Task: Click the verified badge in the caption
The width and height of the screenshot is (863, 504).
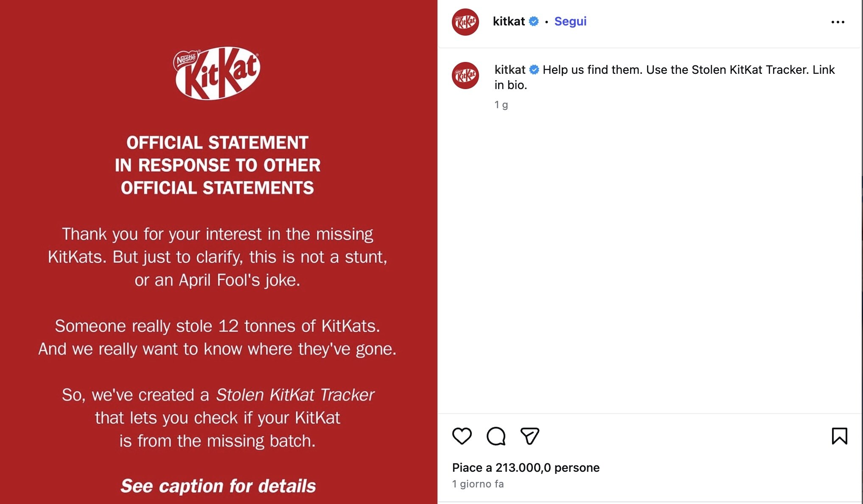Action: (534, 70)
